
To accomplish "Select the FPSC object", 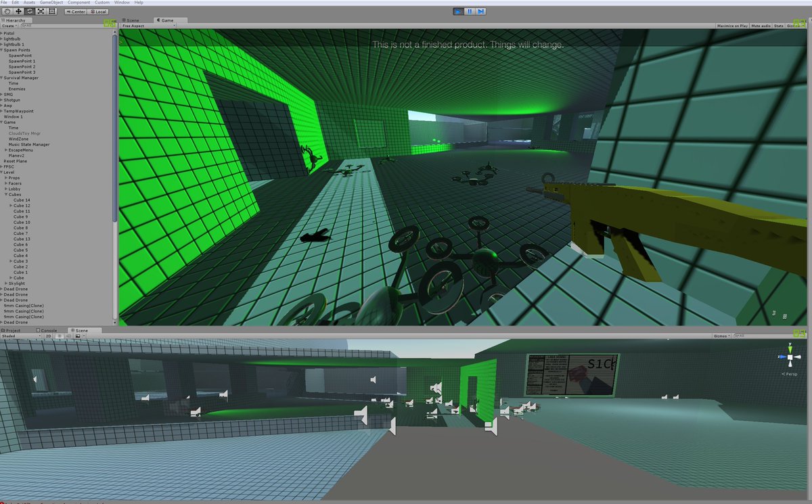I will click(9, 166).
